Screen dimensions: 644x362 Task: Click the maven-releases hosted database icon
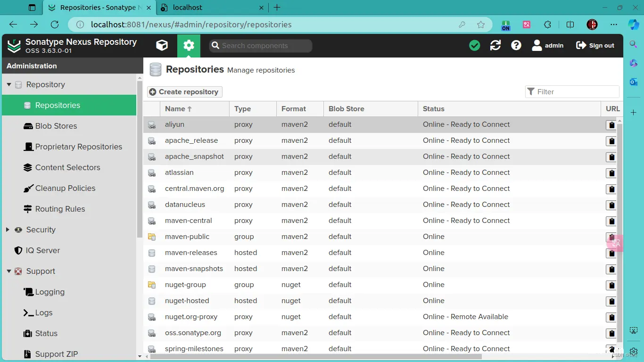click(x=152, y=253)
